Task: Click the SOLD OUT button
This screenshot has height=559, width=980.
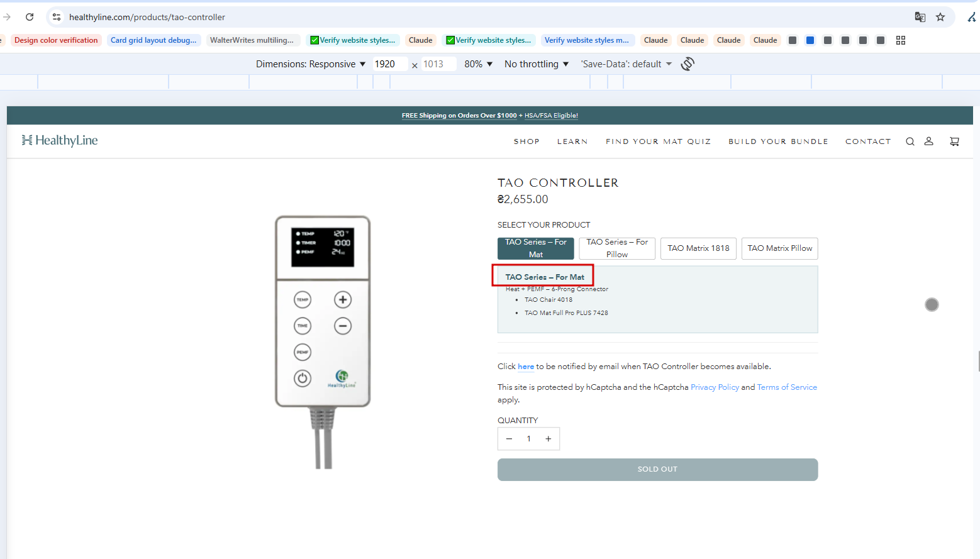Action: 658,470
